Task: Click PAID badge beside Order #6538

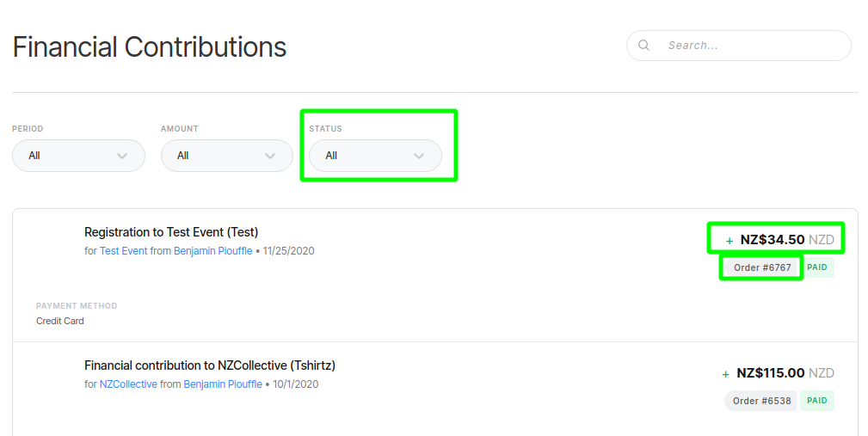Action: (x=817, y=401)
